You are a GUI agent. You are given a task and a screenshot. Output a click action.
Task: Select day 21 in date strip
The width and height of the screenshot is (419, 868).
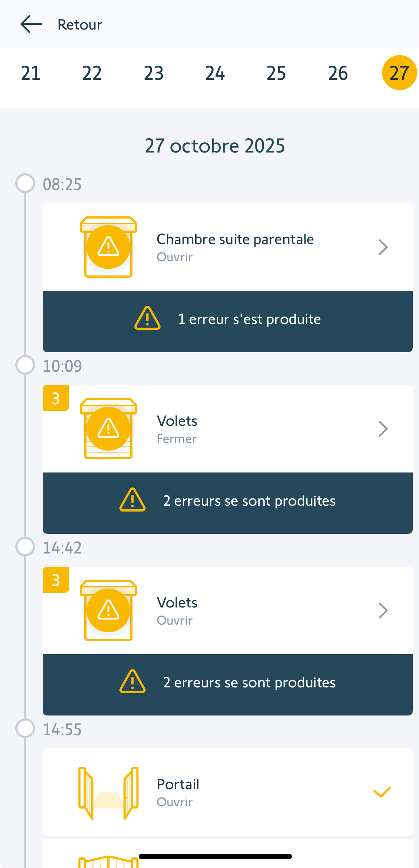click(31, 73)
